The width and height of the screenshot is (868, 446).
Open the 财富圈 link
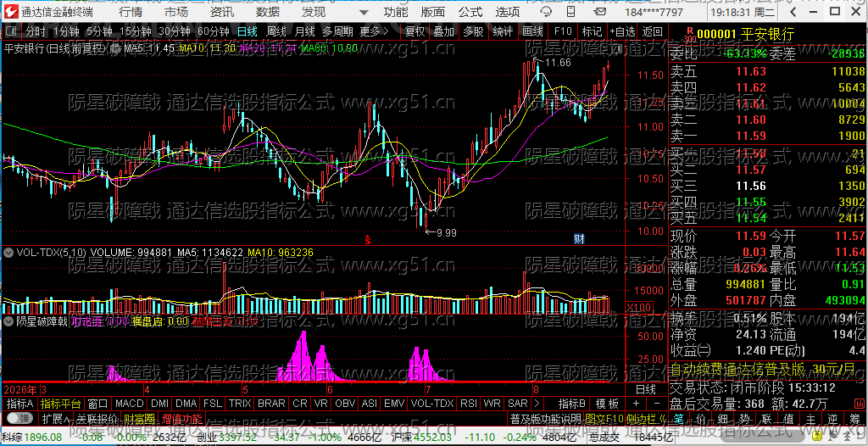140,418
